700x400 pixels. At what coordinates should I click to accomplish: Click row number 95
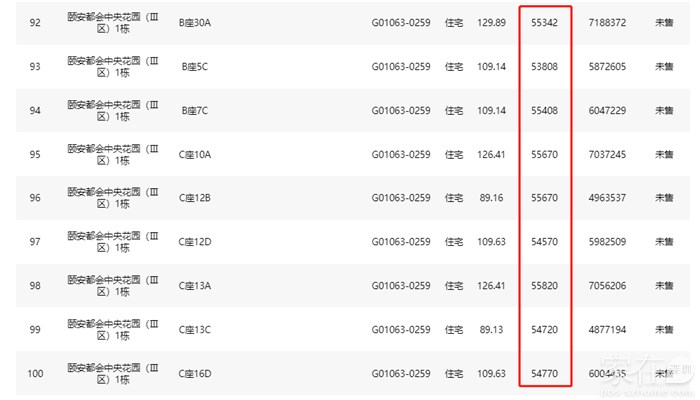point(35,154)
